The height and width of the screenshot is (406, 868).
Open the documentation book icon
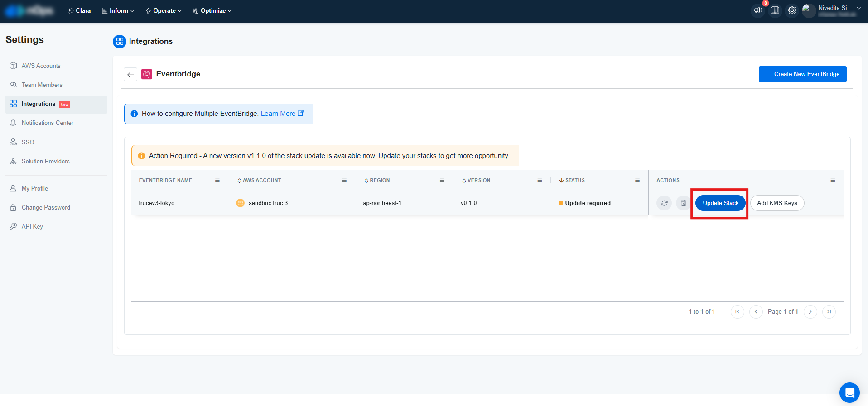[x=775, y=10]
